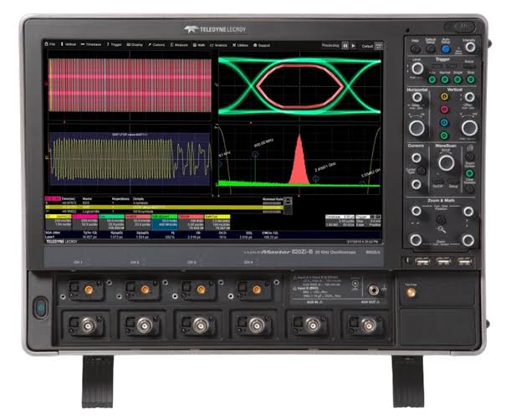This screenshot has height=420, width=511.
Task: Push the Stop trigger button
Action: tap(471, 79)
